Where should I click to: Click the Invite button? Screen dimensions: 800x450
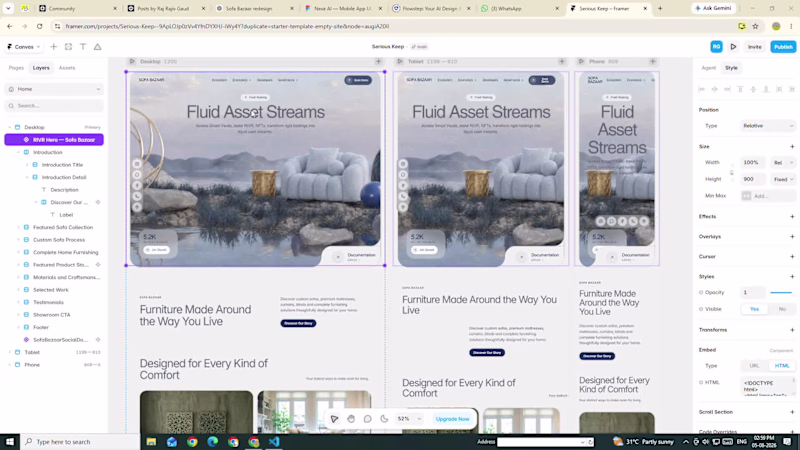tap(755, 47)
